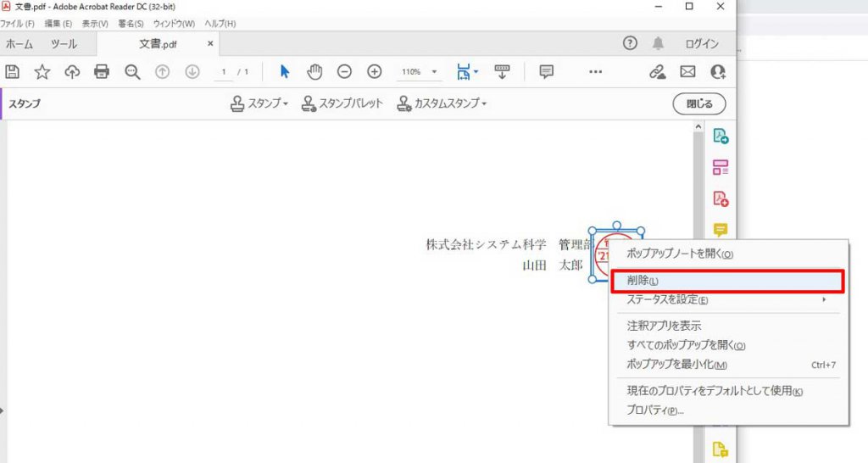
Task: Zoom out with minus circle icon
Action: click(344, 72)
